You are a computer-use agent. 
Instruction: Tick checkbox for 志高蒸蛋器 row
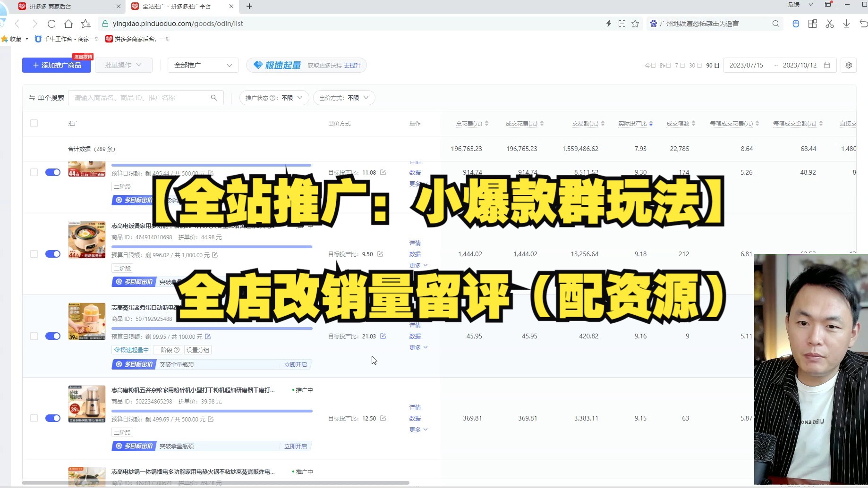point(34,336)
